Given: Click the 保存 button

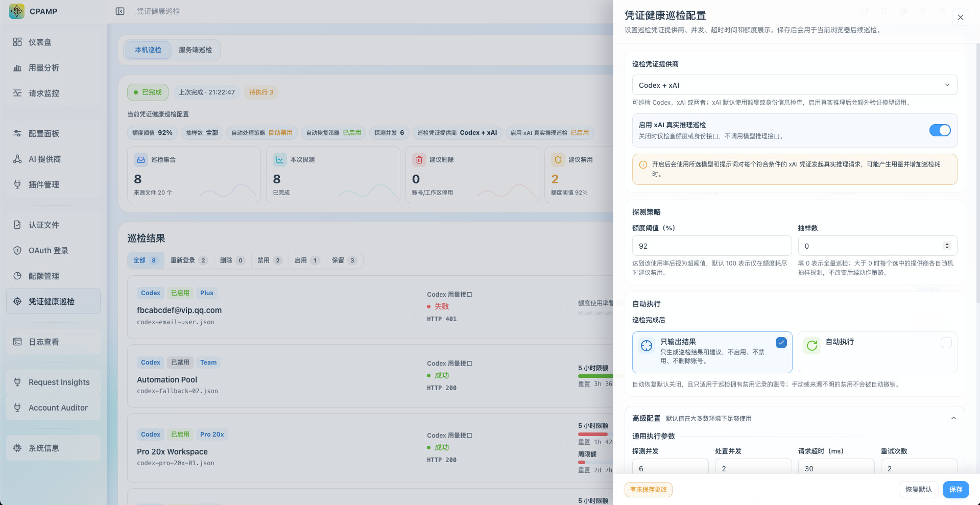Looking at the screenshot, I should click(x=955, y=489).
